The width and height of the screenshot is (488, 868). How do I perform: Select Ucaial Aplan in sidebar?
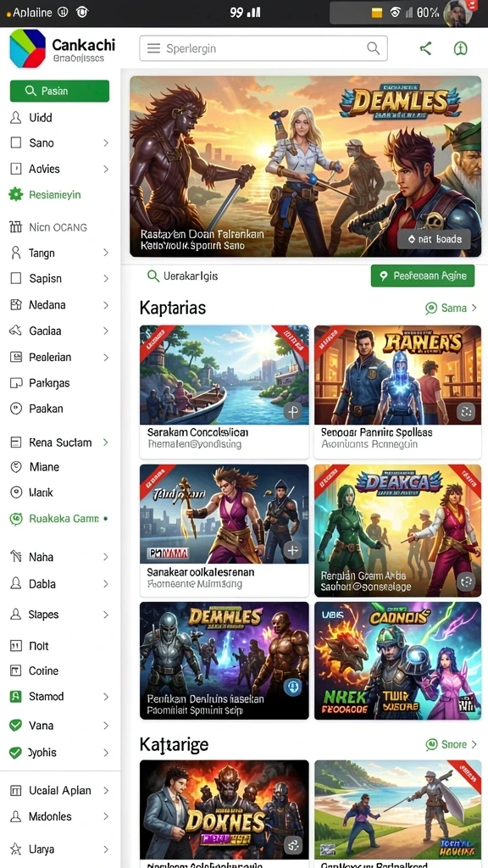click(x=60, y=791)
